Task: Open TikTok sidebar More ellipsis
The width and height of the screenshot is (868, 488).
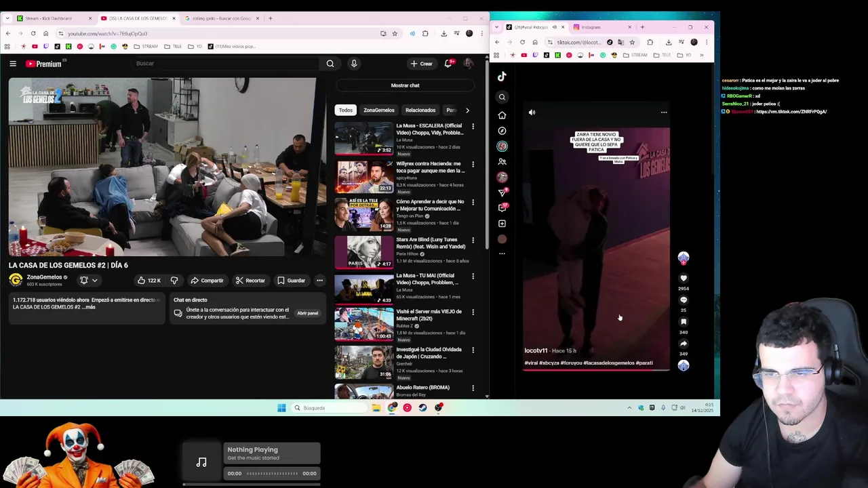Action: [x=502, y=253]
